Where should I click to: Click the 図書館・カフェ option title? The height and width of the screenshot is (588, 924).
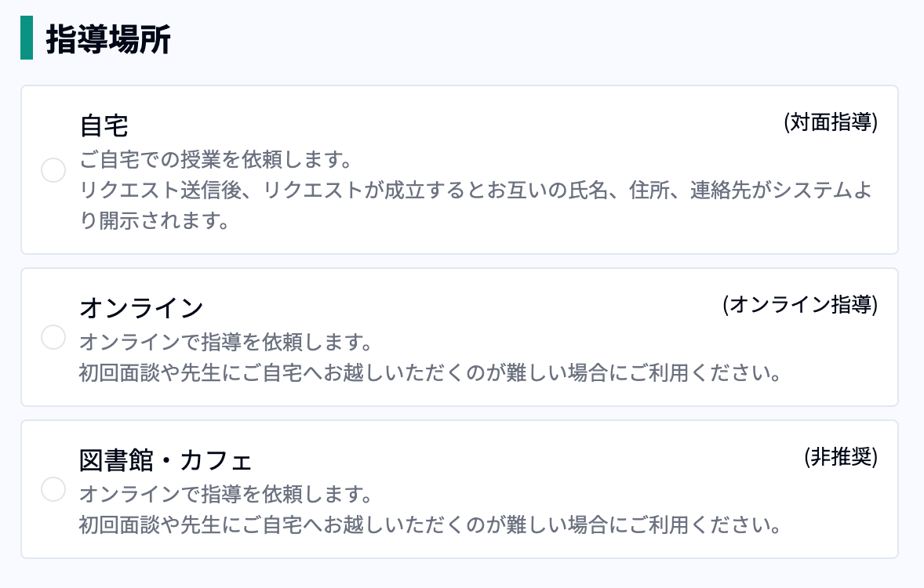point(166,459)
